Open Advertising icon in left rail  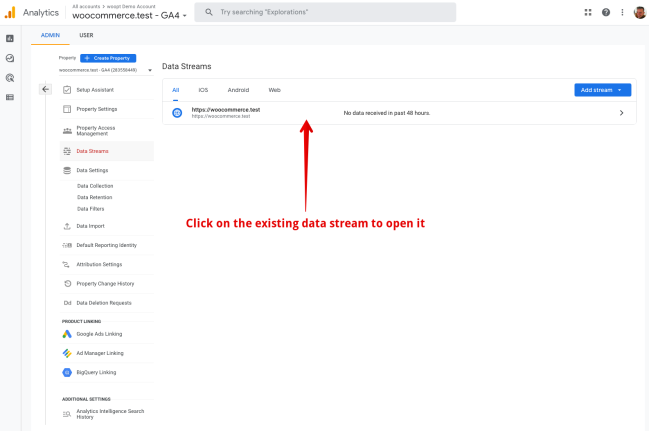point(10,77)
